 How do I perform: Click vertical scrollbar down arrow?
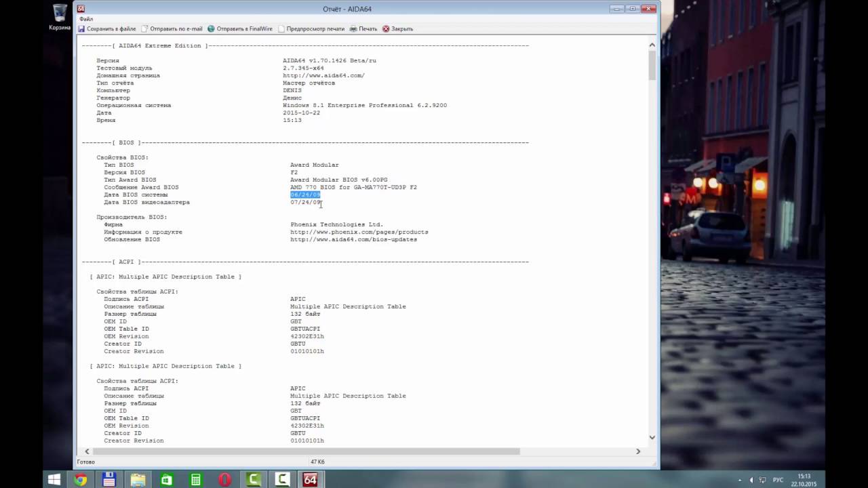(x=652, y=438)
